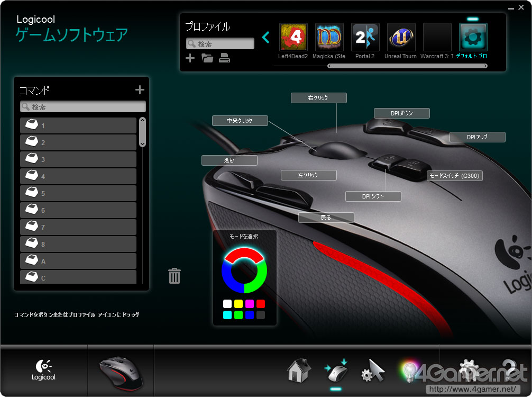Click the 戻る button label

click(x=326, y=218)
